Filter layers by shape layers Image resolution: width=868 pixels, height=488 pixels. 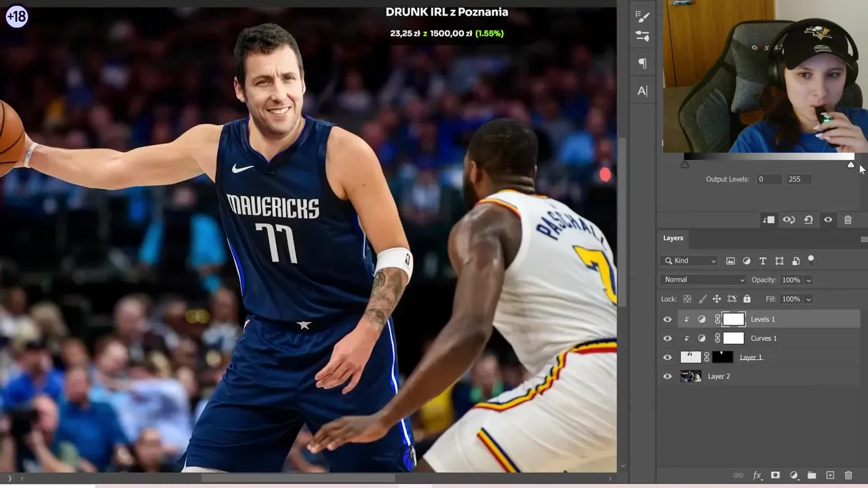click(x=779, y=261)
